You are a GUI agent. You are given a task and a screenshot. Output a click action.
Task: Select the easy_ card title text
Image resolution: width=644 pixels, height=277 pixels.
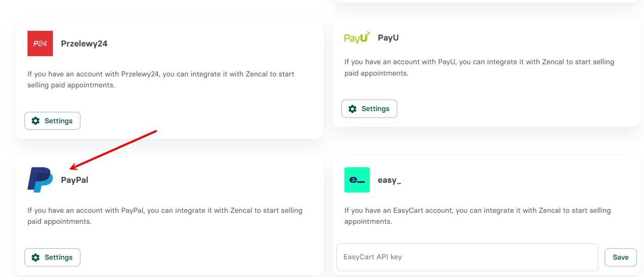tap(389, 180)
